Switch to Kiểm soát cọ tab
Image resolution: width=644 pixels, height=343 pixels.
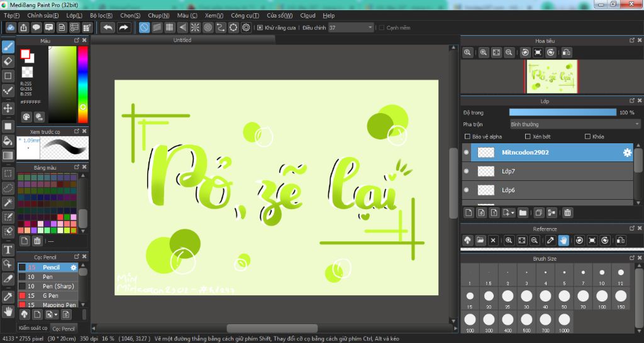pos(33,328)
